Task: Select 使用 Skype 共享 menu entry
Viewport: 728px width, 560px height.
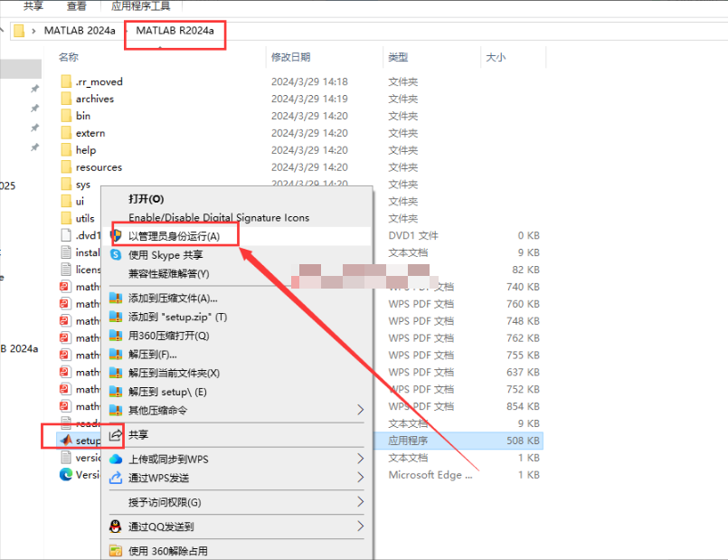Action: coord(165,255)
